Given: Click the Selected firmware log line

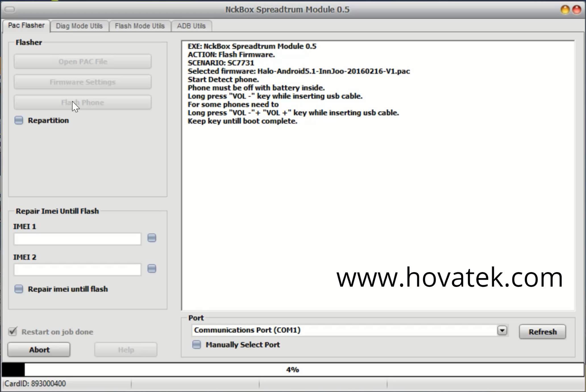Looking at the screenshot, I should [x=299, y=71].
